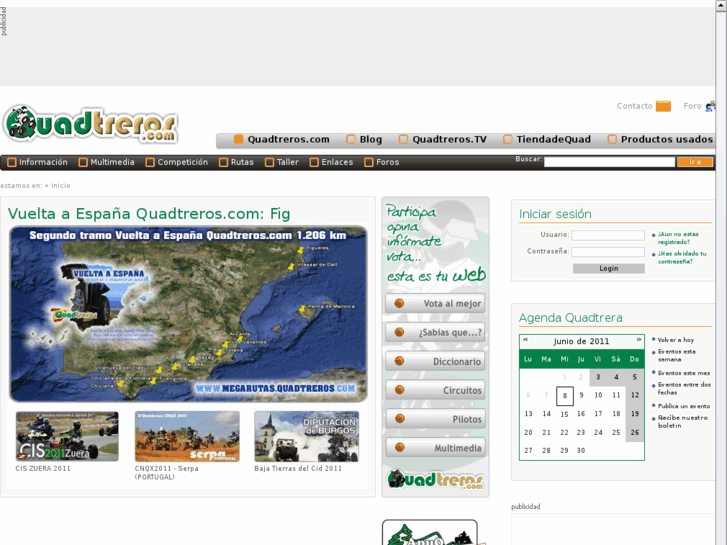
Task: Click the orange Contacto envelope icon
Action: point(663,106)
